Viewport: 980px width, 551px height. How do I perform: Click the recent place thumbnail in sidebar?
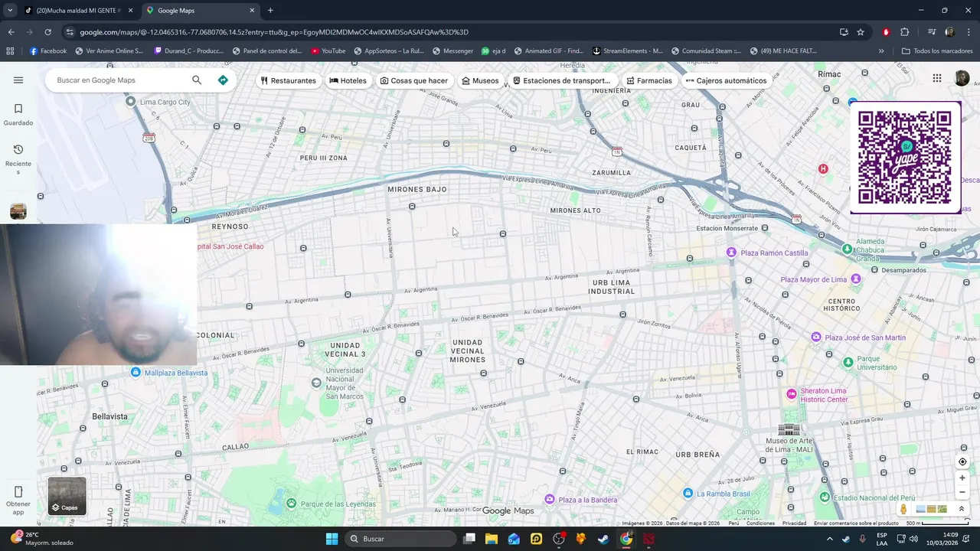(x=18, y=211)
